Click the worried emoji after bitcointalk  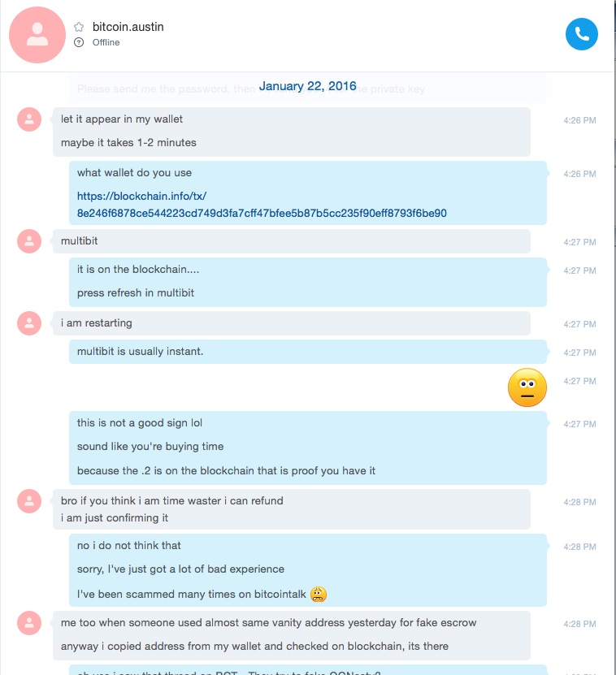[x=319, y=594]
